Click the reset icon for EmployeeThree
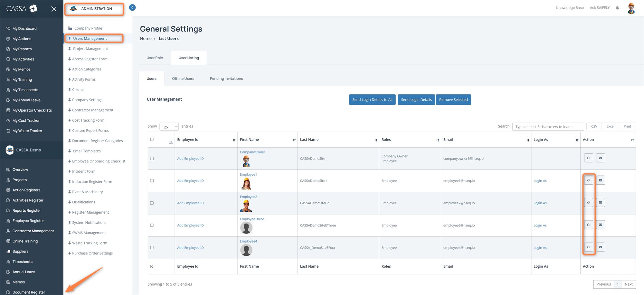 coord(588,225)
